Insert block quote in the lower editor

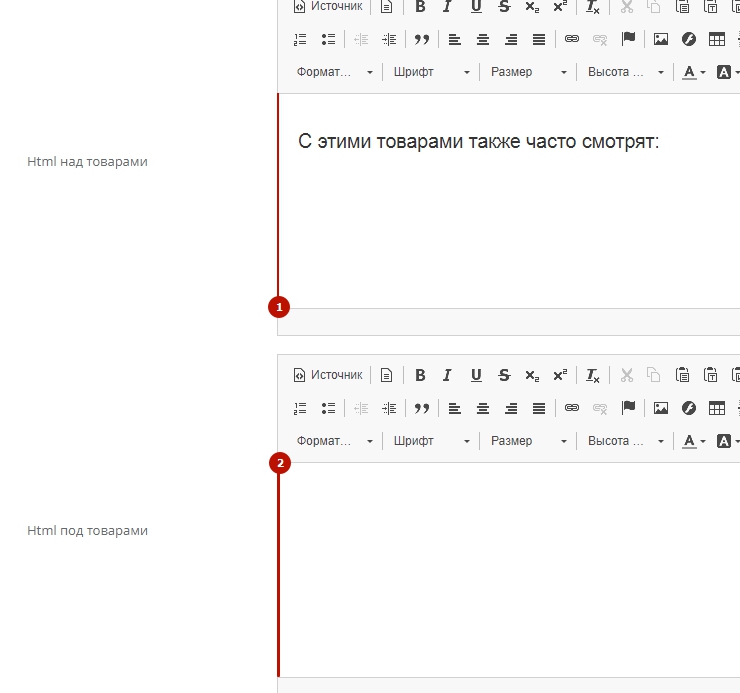422,408
